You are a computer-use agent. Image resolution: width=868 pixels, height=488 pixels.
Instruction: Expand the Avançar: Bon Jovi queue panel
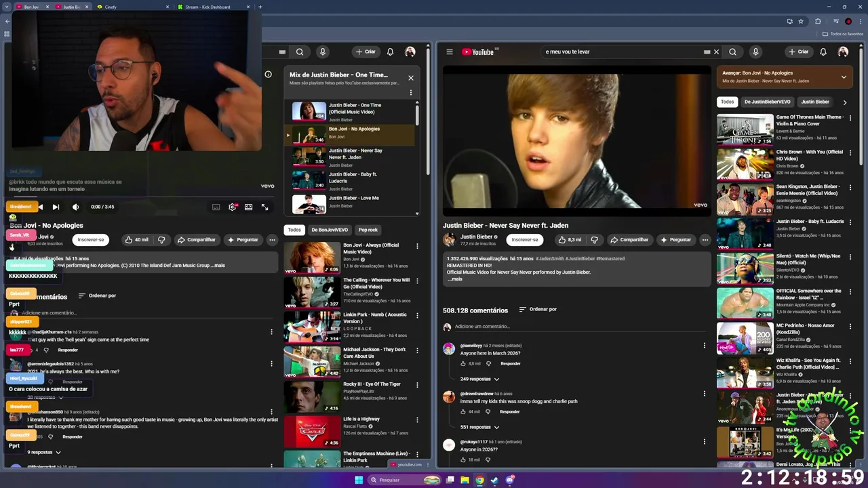pos(844,77)
